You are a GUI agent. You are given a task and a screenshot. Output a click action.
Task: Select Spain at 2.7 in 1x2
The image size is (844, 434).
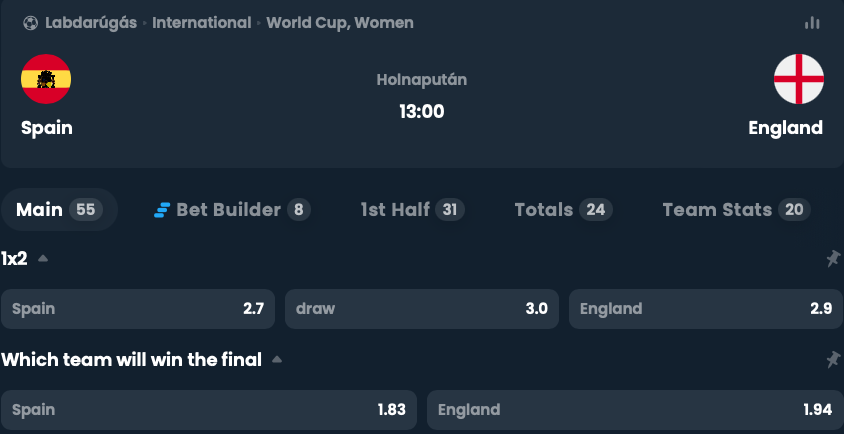coord(138,309)
